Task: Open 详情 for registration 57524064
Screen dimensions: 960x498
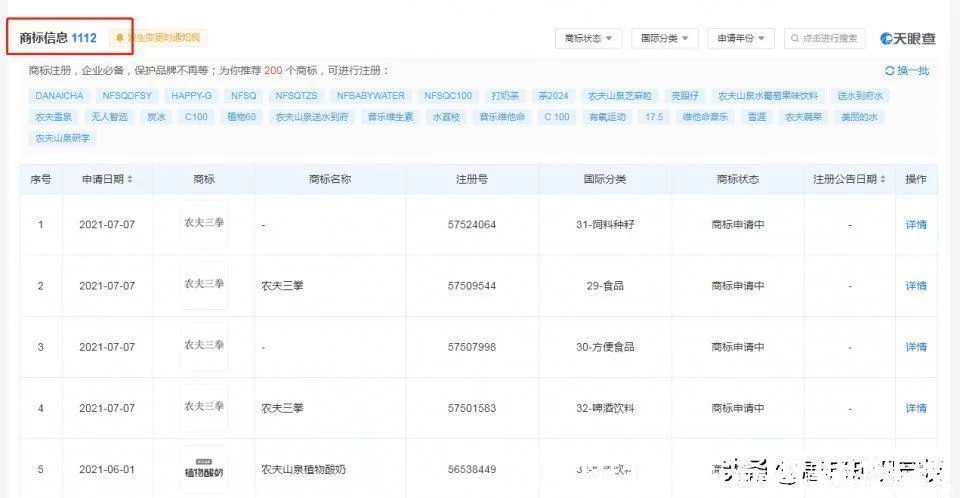Action: click(x=916, y=225)
